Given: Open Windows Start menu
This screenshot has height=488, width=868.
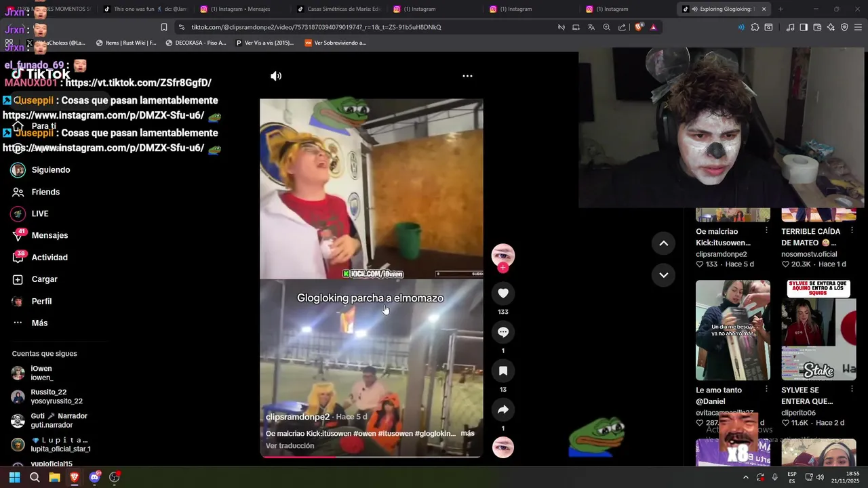Looking at the screenshot, I should tap(14, 477).
